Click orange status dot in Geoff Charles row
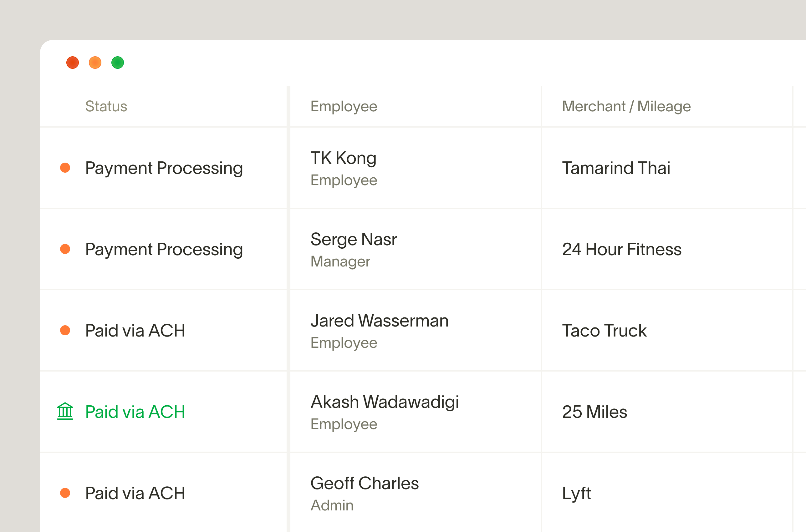806x532 pixels. point(65,493)
